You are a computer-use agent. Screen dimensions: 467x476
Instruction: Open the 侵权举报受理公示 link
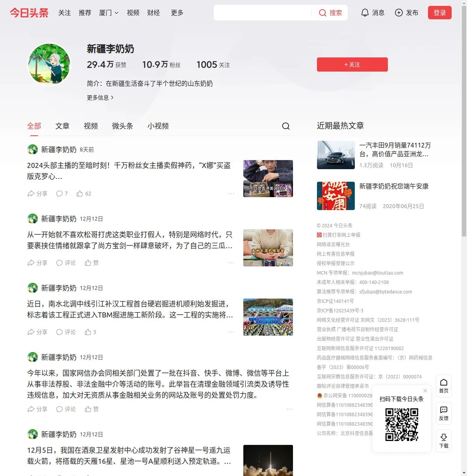[335, 263]
